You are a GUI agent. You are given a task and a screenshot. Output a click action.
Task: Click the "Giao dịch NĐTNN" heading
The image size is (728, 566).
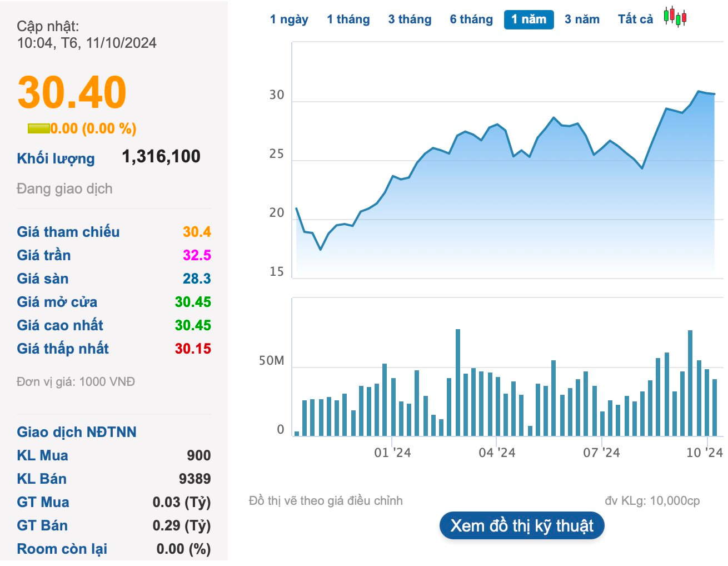tap(77, 432)
